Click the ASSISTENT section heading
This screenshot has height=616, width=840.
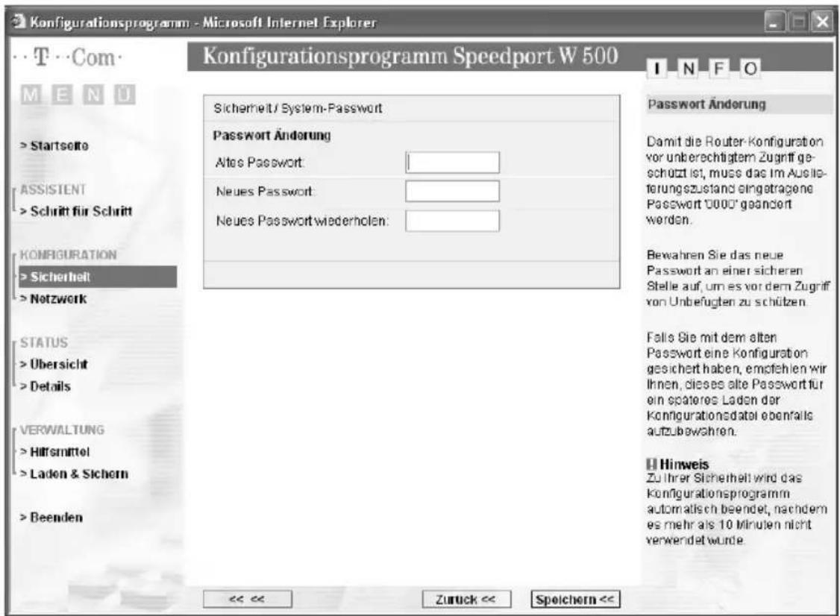52,189
